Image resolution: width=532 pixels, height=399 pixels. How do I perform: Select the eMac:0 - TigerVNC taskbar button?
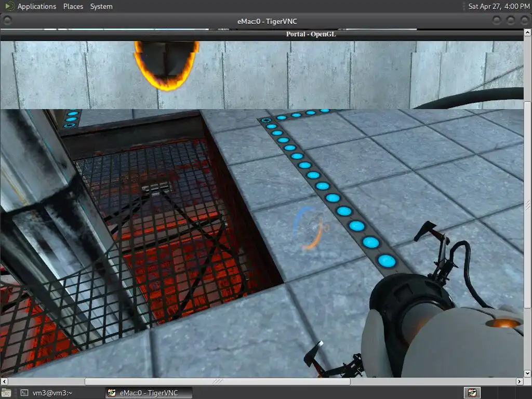(149, 393)
